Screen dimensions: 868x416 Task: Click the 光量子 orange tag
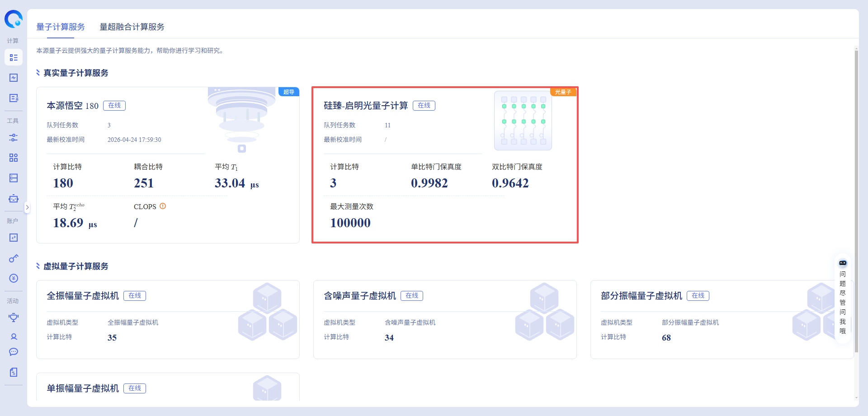coord(563,92)
